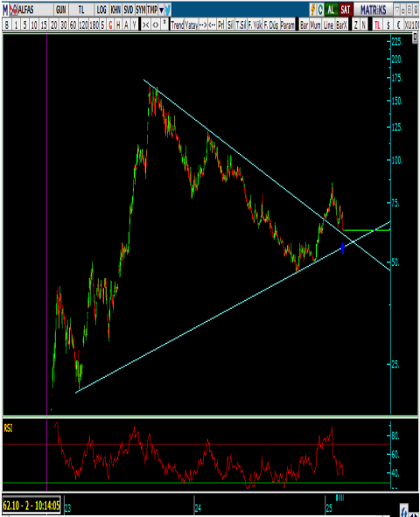Image resolution: width=420 pixels, height=517 pixels.
Task: Click the Matriks M logo icon
Action: point(5,10)
